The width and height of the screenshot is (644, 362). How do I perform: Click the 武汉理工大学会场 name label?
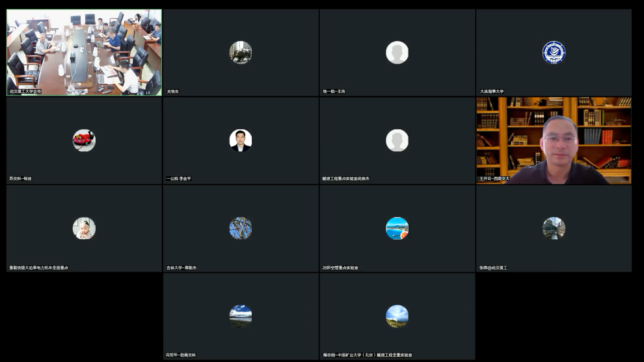point(25,92)
